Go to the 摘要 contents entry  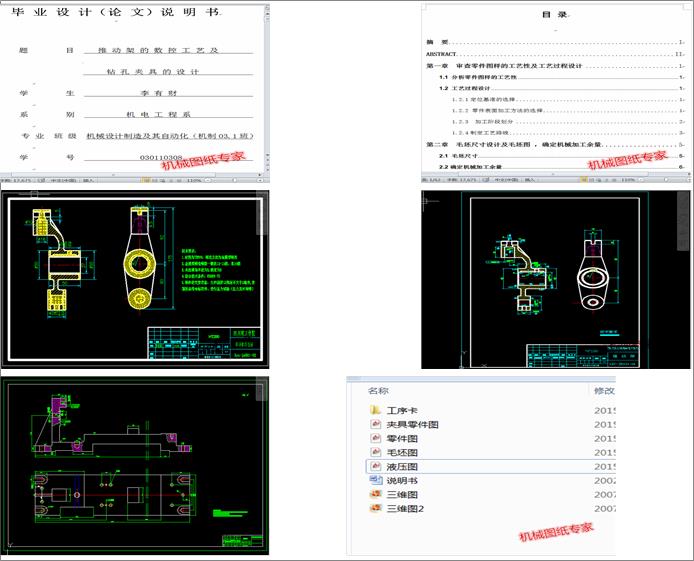[555, 42]
